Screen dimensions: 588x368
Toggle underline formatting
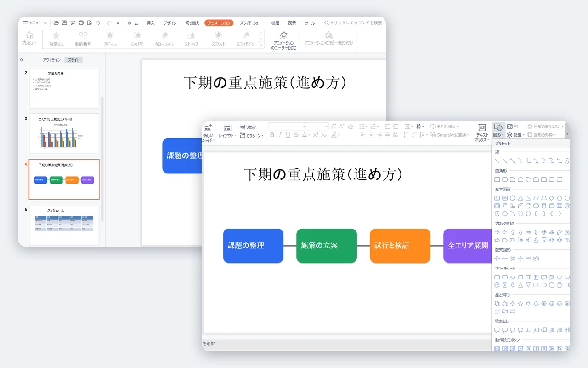tap(288, 135)
